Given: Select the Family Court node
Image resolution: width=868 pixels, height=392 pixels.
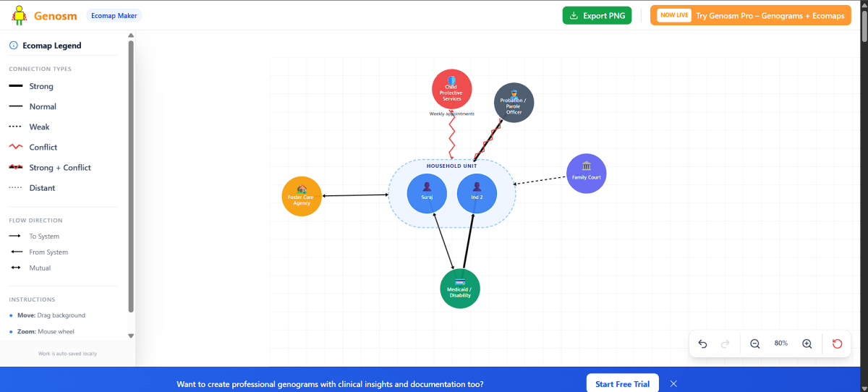Looking at the screenshot, I should [586, 174].
